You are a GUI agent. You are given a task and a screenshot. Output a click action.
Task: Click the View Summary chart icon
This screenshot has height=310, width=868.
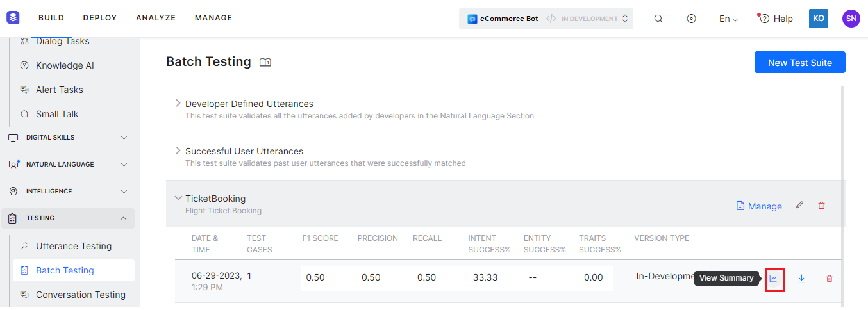pyautogui.click(x=774, y=279)
